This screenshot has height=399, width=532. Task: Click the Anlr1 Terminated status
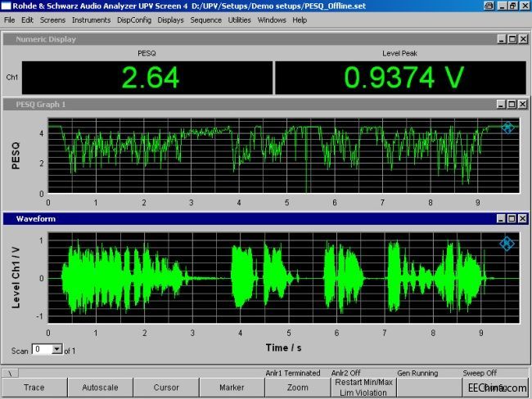[x=293, y=373]
